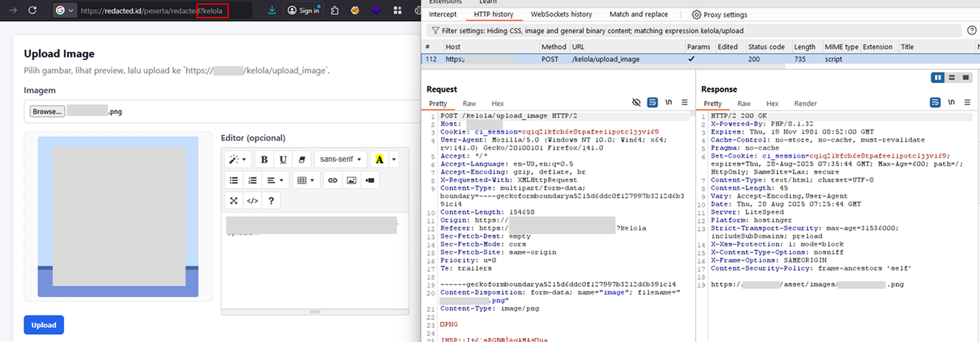Click the browser Sign in button
The width and height of the screenshot is (980, 342).
click(x=303, y=10)
